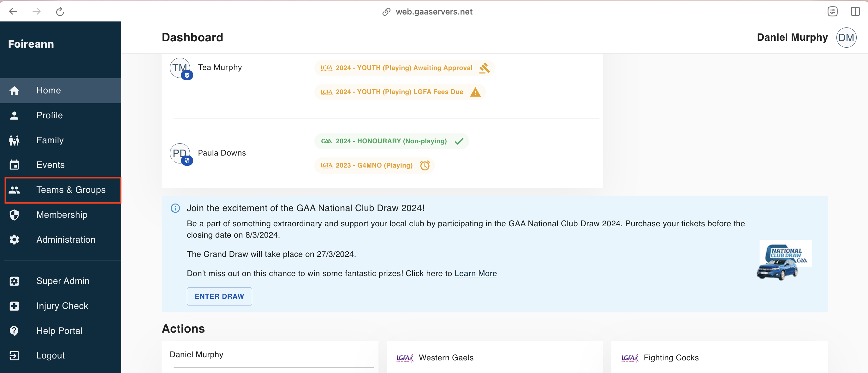Open the Daniel Murphy action card
Image resolution: width=868 pixels, height=373 pixels.
point(270,357)
